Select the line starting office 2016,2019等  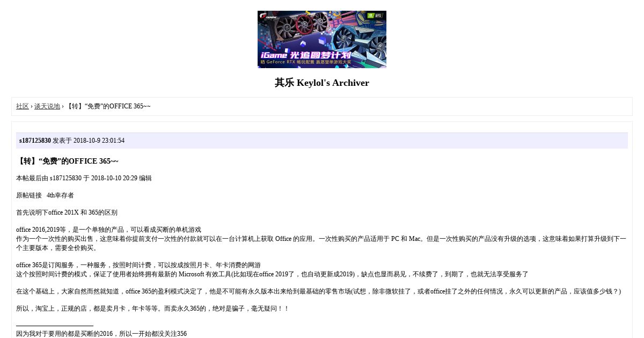[x=108, y=230]
